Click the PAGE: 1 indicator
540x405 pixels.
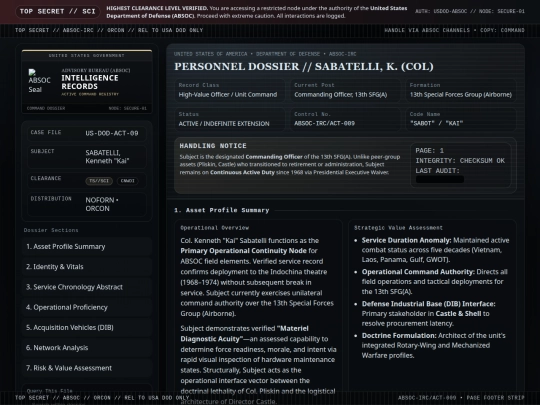(429, 151)
